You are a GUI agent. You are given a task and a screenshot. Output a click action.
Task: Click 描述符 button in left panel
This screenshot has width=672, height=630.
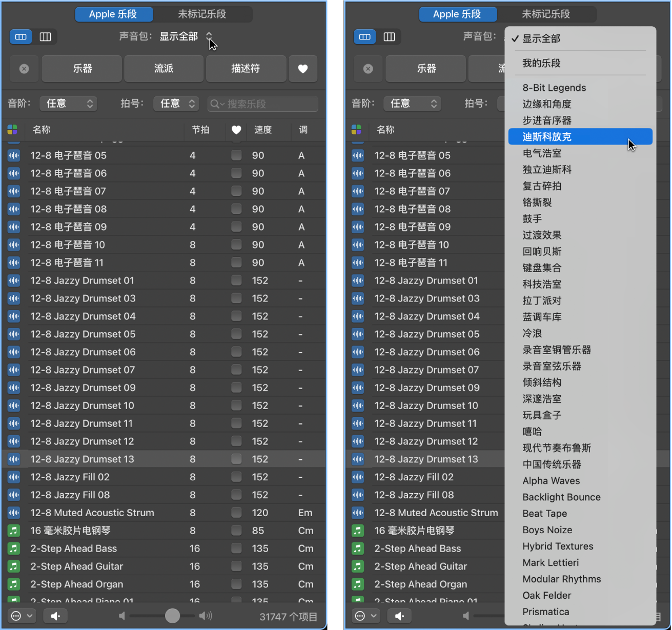coord(246,69)
